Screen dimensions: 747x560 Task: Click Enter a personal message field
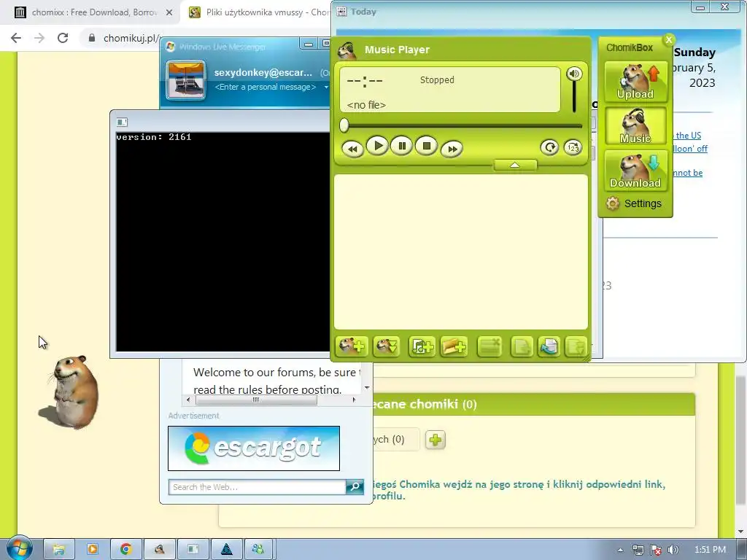coord(266,87)
